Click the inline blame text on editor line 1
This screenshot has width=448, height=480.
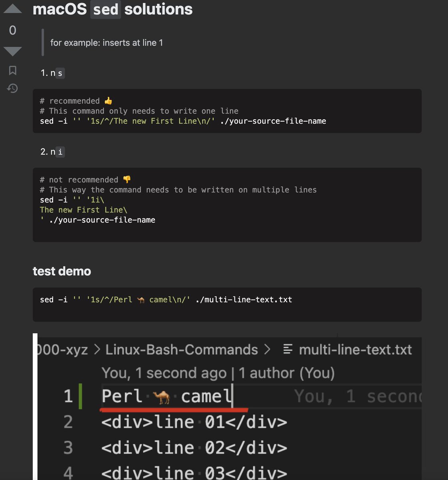click(x=358, y=396)
